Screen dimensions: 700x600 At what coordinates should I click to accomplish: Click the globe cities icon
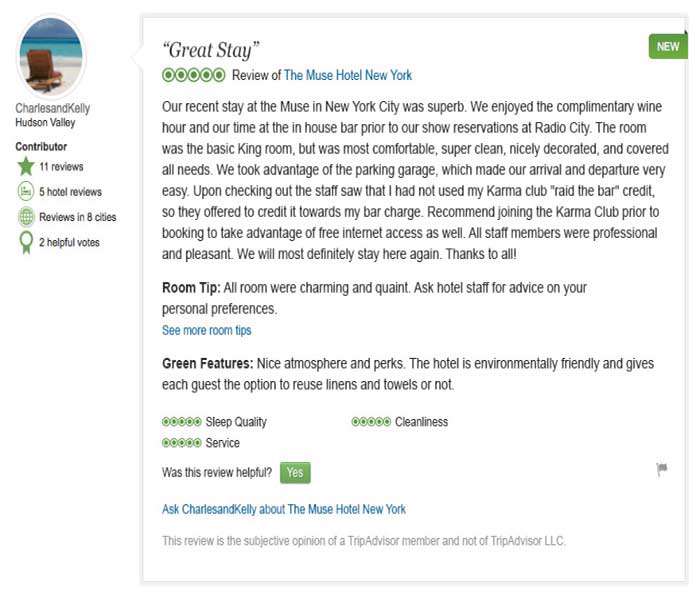pyautogui.click(x=26, y=217)
